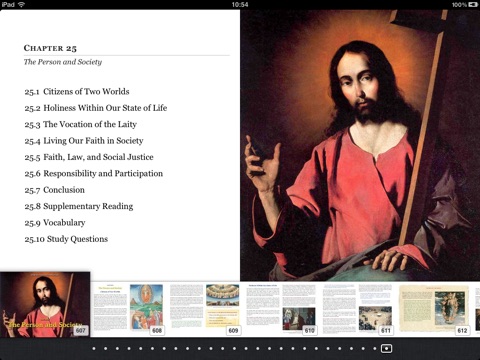Tap the iPad label in status bar
The image size is (480, 360).
click(x=8, y=5)
